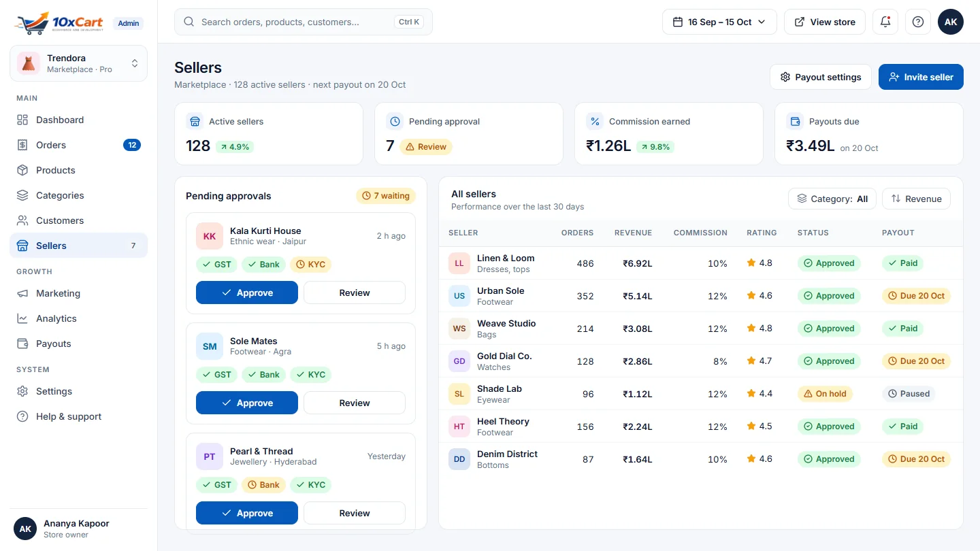The image size is (980, 551).
Task: Click the Sole Mates SM avatar
Action: [210, 346]
